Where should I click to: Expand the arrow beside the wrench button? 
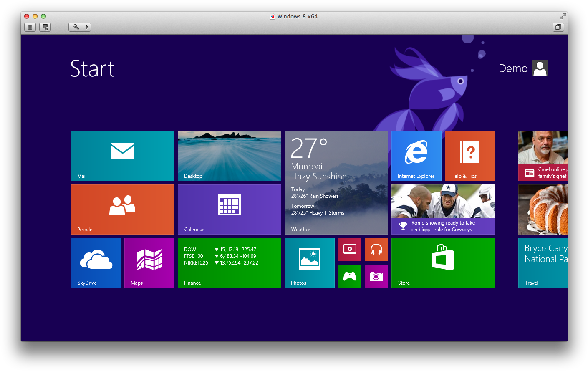87,27
